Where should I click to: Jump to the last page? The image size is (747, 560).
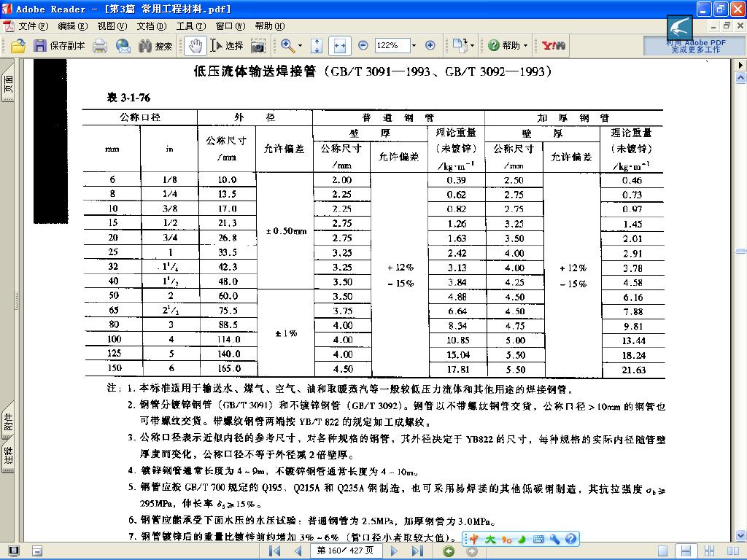pos(417,551)
